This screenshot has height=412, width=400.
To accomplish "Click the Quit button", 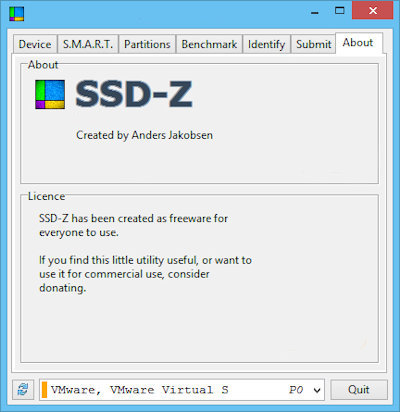I will [x=359, y=389].
